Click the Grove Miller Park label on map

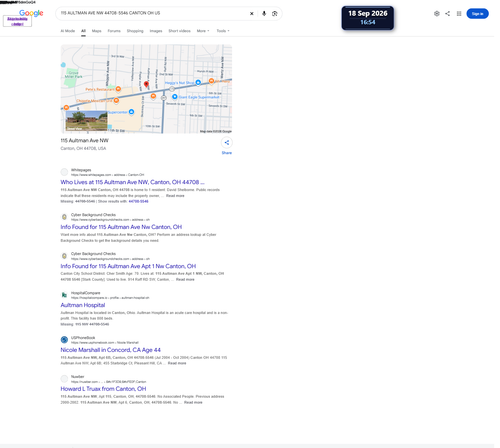pyautogui.click(x=73, y=74)
